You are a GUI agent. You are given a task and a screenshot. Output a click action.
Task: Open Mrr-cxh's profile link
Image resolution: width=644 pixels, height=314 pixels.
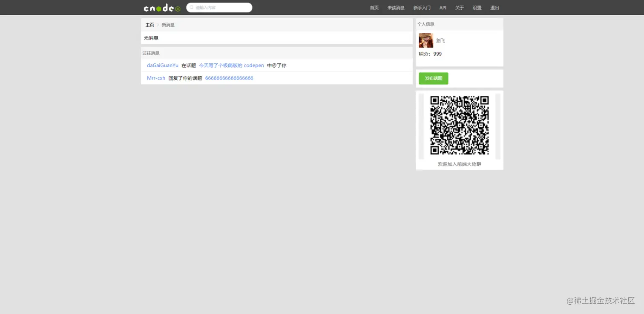tap(156, 78)
